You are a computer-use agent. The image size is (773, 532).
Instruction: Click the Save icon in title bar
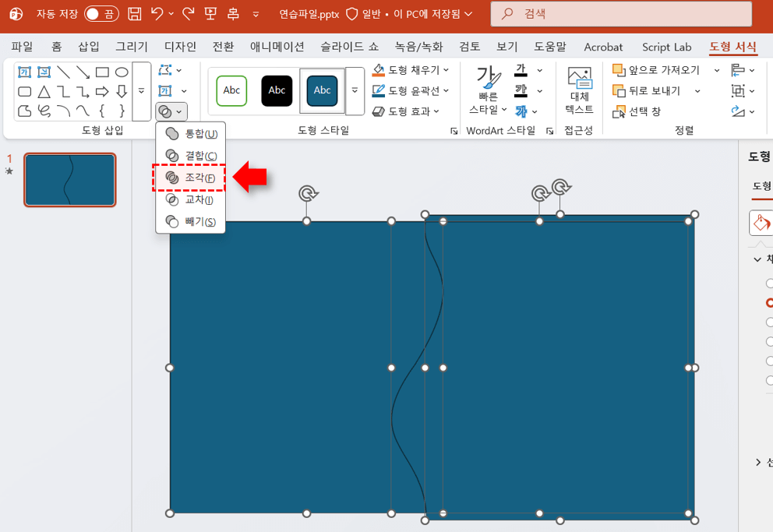[x=134, y=13]
